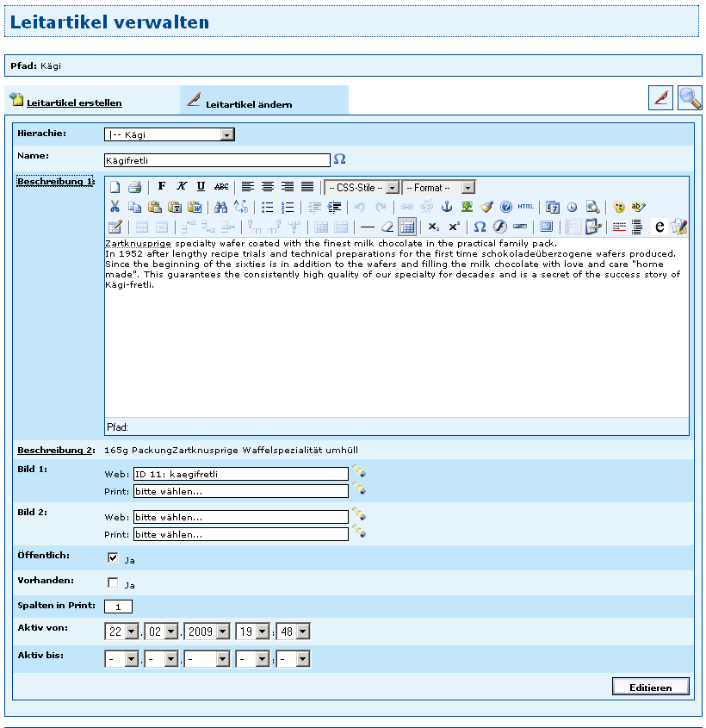Screen dimensions: 706x728
Task: Check the Vorhanden Ja checkbox
Action: (x=113, y=583)
